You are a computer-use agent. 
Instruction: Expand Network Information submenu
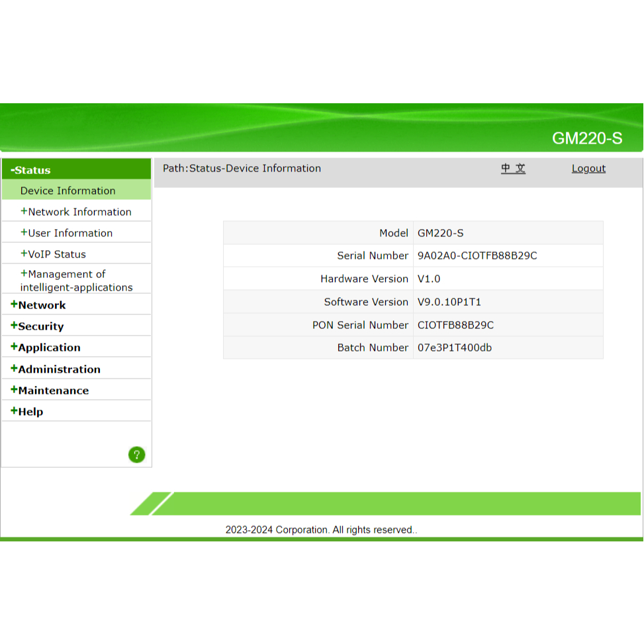coord(76,212)
